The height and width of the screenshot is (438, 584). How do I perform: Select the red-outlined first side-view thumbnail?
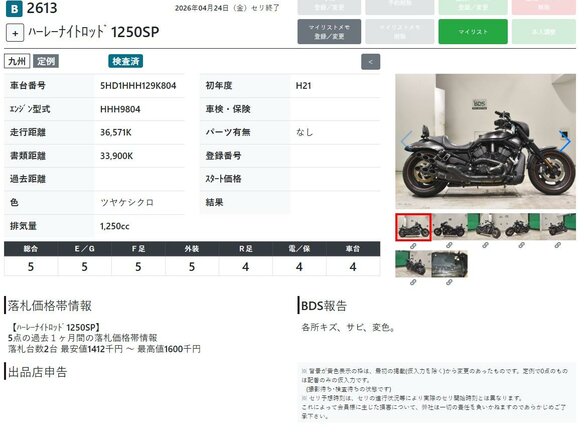[413, 227]
